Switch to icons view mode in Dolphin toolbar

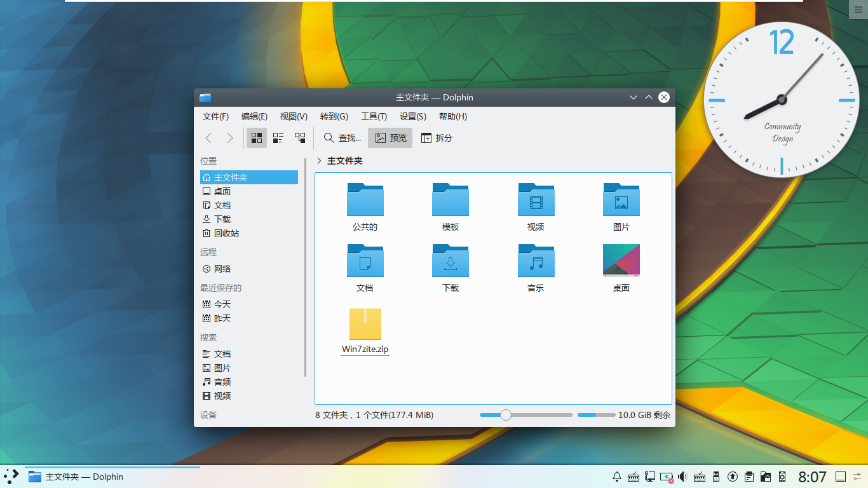coord(257,138)
